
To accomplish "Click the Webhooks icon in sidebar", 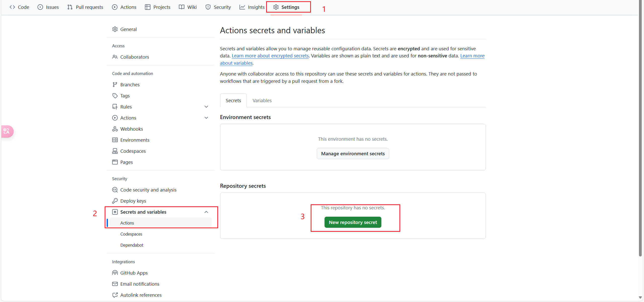I will (115, 129).
